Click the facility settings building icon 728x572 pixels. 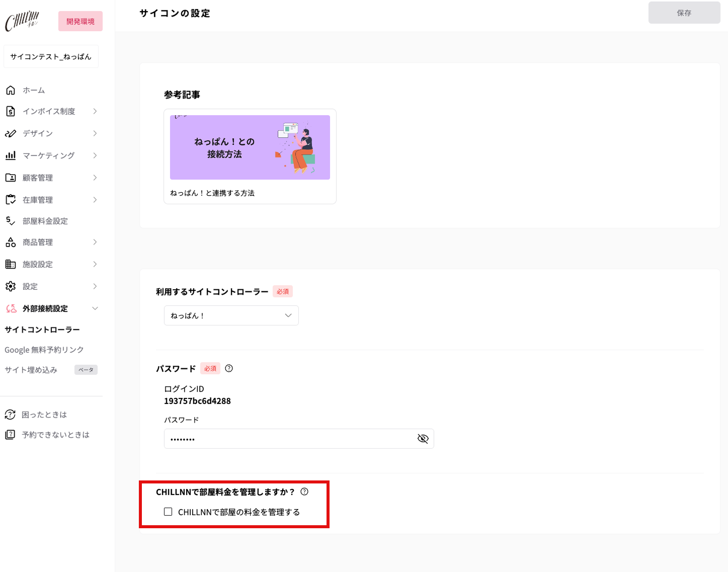[11, 264]
